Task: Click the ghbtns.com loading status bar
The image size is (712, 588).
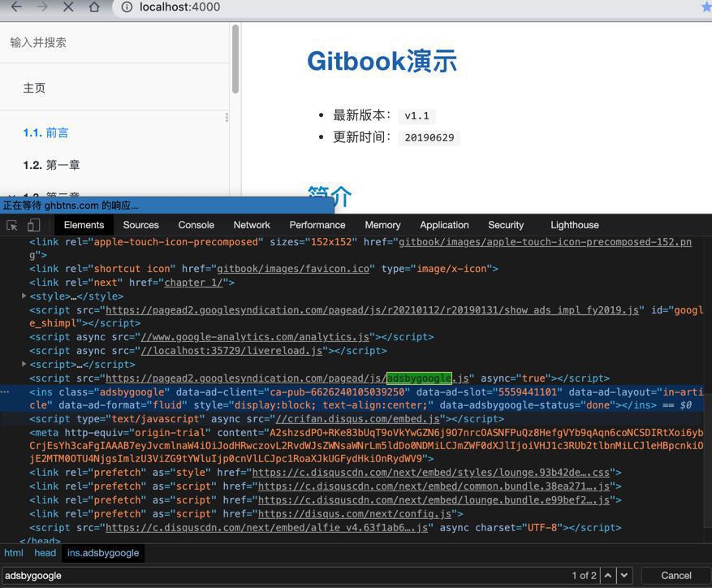Action: click(166, 205)
